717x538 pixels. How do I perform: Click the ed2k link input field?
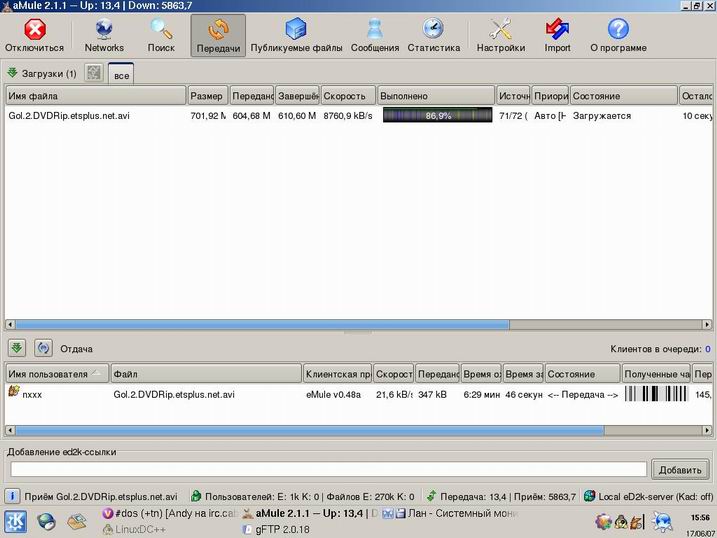pyautogui.click(x=328, y=469)
